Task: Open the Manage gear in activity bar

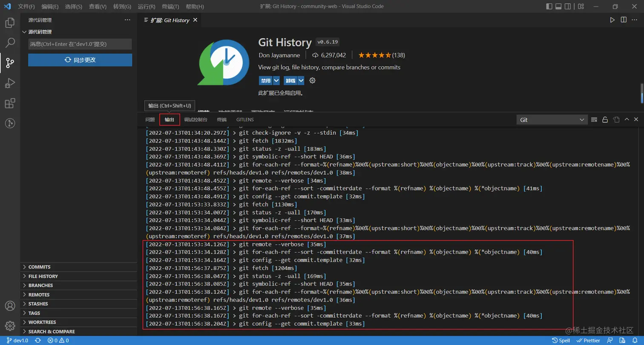Action: [x=10, y=325]
